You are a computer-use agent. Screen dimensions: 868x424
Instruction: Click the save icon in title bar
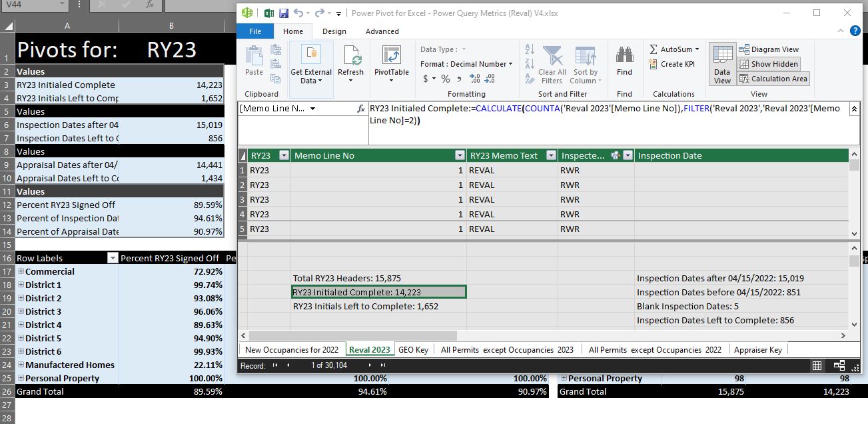click(x=284, y=13)
